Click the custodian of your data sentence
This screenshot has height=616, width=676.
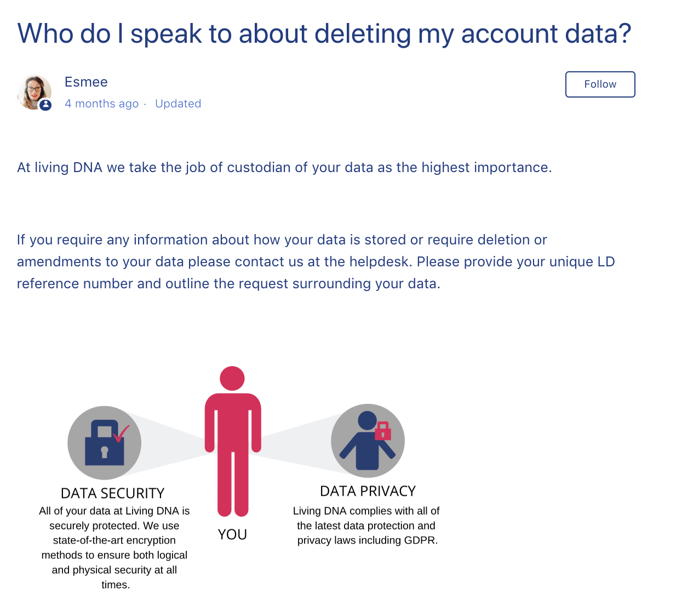pyautogui.click(x=284, y=167)
